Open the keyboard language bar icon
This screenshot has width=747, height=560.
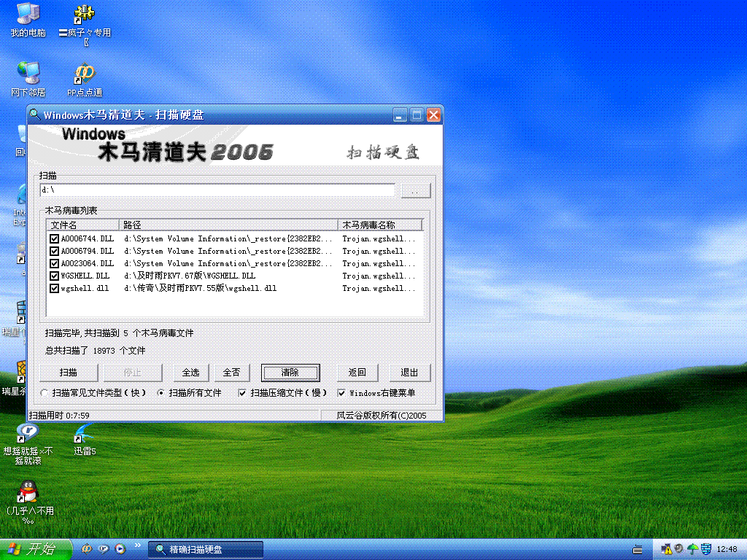pos(638,550)
